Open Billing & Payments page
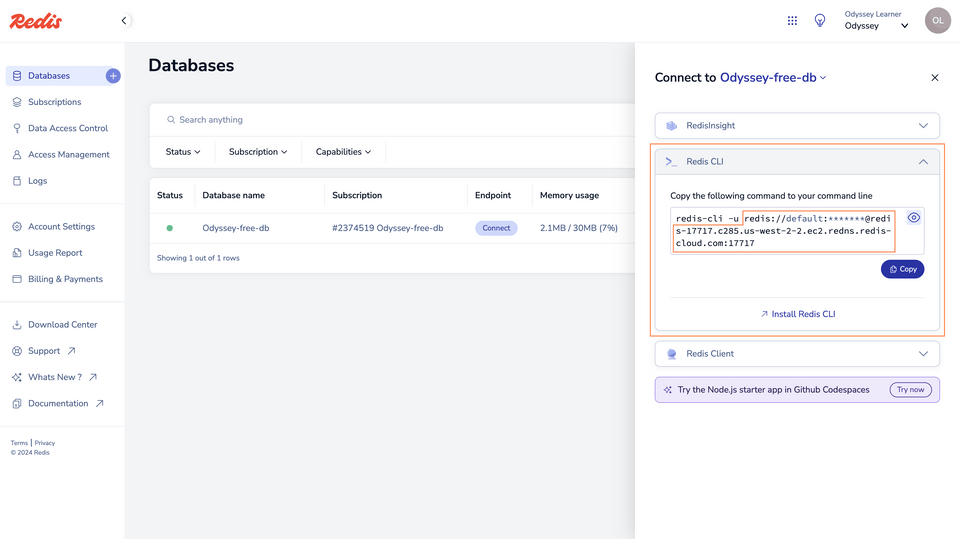The width and height of the screenshot is (960, 539). tap(66, 279)
